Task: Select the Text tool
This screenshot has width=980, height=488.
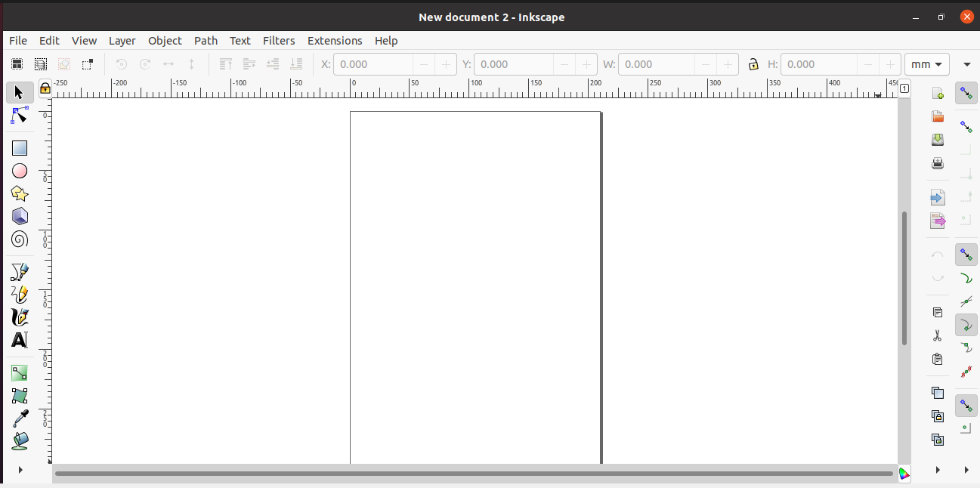Action: pyautogui.click(x=20, y=340)
